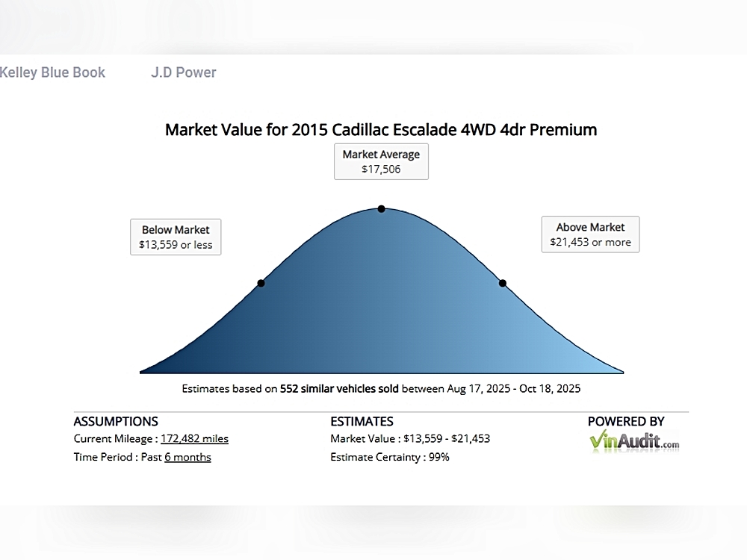Select the Above Market price label box
This screenshot has height=560, width=747.
(590, 234)
